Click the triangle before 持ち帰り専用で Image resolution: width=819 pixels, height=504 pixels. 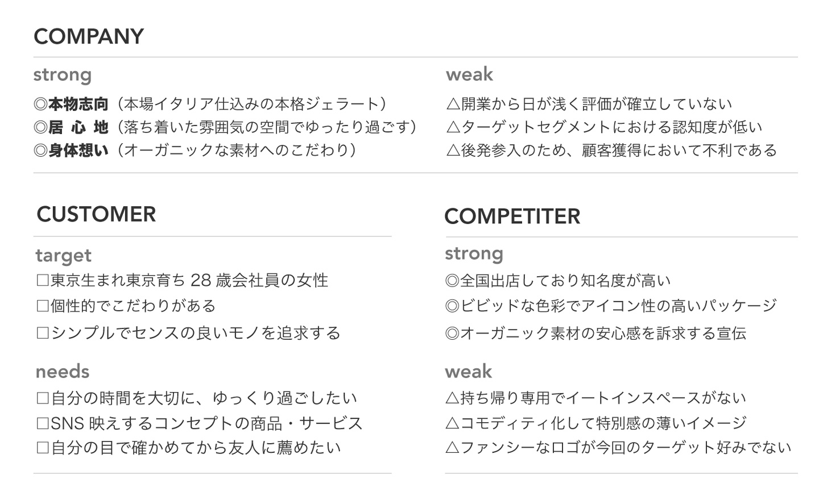pyautogui.click(x=452, y=398)
